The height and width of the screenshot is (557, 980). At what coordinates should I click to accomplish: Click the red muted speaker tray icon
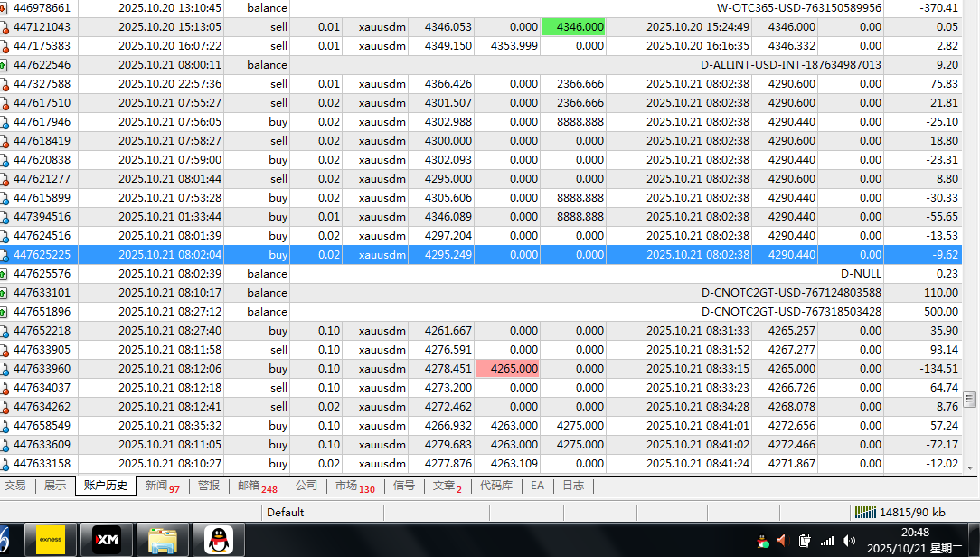(x=783, y=541)
